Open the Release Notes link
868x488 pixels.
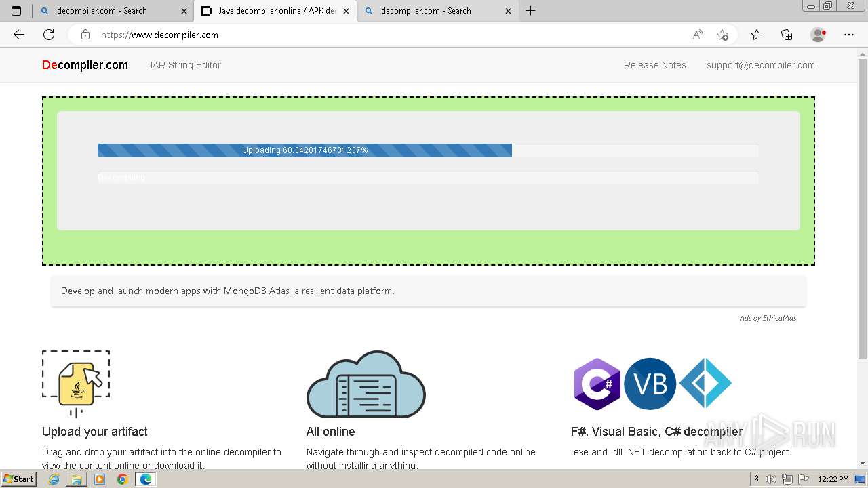655,65
